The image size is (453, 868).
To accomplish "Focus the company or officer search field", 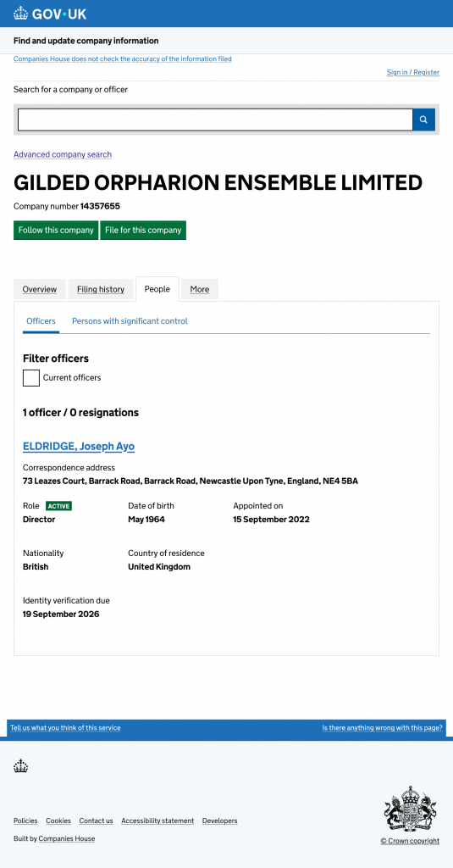I will [x=215, y=120].
